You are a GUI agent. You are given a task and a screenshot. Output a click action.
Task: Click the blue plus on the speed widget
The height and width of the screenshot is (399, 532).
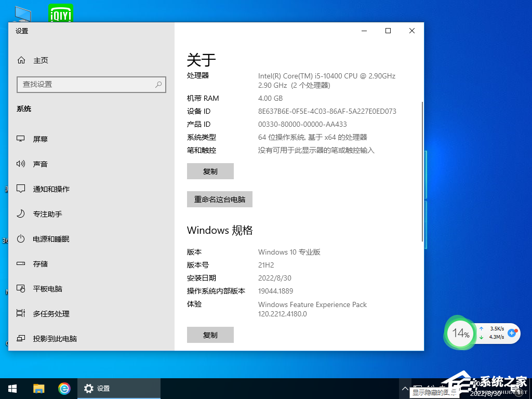pos(512,334)
